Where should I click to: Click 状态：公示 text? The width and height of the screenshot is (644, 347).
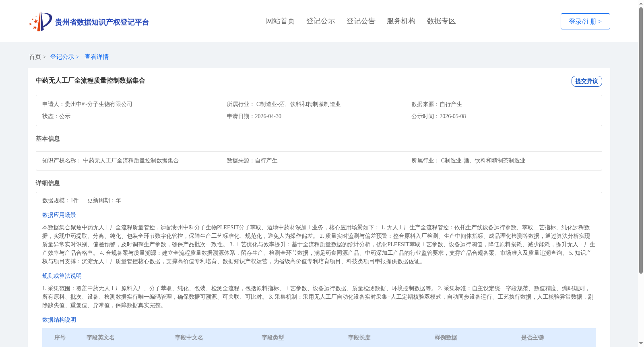click(56, 116)
